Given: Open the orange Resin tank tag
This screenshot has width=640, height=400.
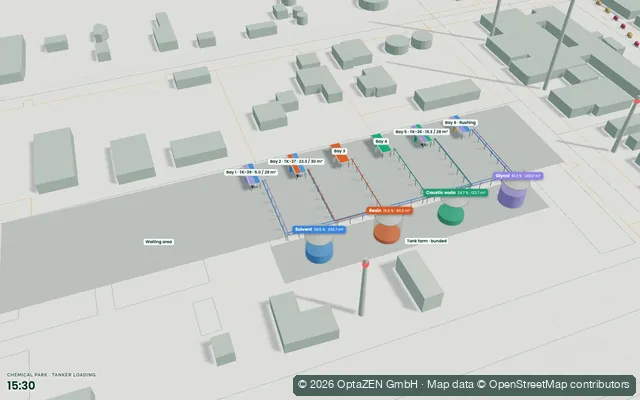Looking at the screenshot, I should [389, 211].
